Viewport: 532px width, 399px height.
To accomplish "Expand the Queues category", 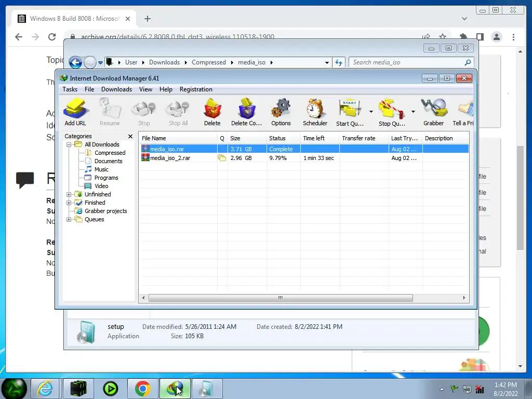I will pyautogui.click(x=69, y=219).
